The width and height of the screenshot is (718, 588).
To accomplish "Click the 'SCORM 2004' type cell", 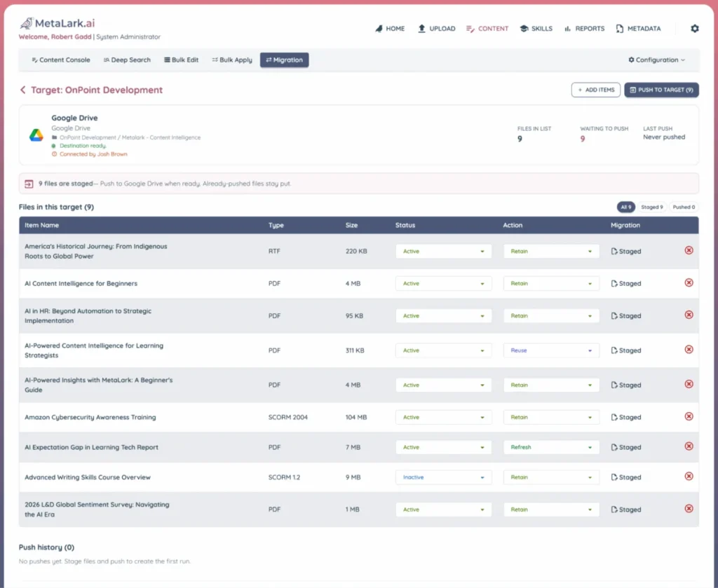I will pyautogui.click(x=288, y=417).
